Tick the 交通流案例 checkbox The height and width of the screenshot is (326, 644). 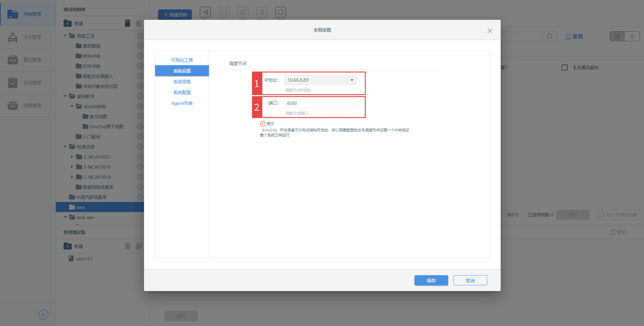[565, 67]
